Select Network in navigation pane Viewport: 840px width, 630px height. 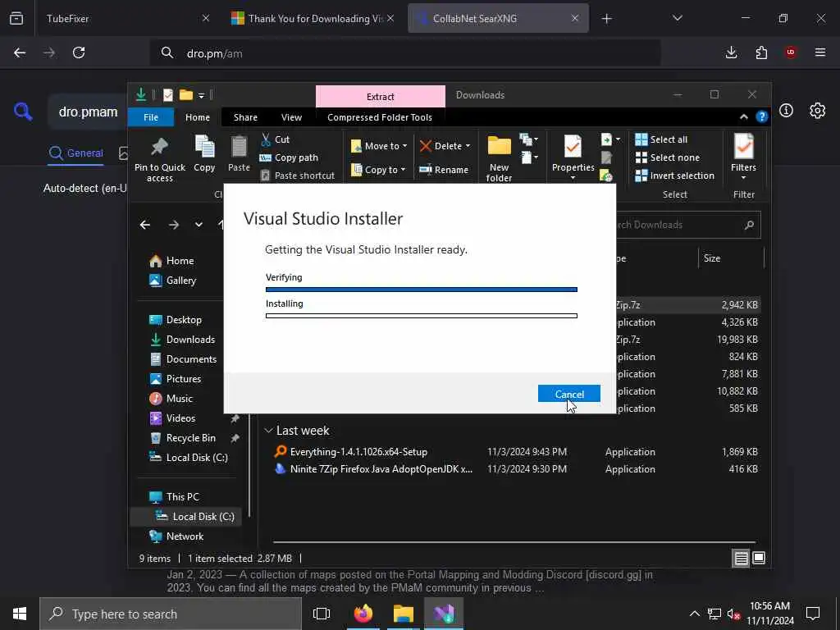[176, 536]
